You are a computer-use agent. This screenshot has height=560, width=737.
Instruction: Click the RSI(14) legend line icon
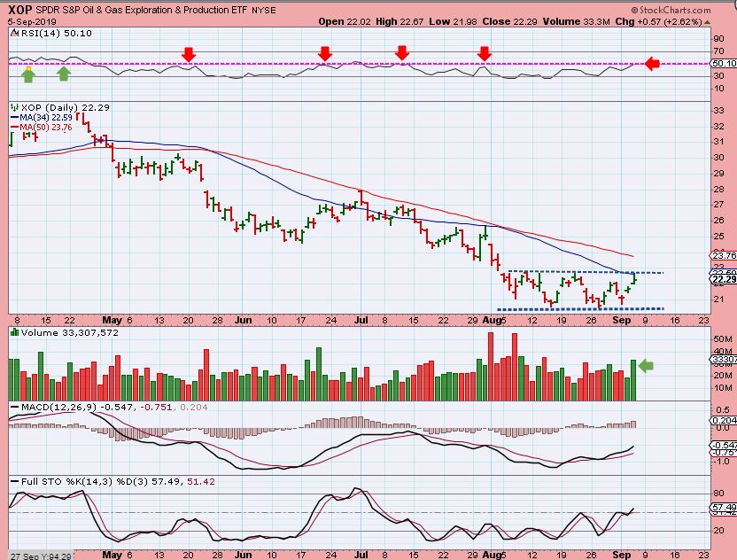click(14, 33)
